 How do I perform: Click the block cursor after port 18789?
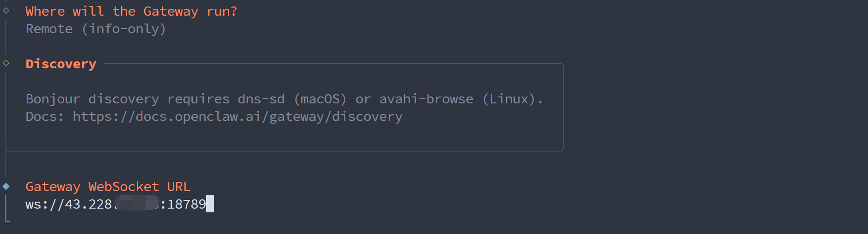[x=210, y=204]
